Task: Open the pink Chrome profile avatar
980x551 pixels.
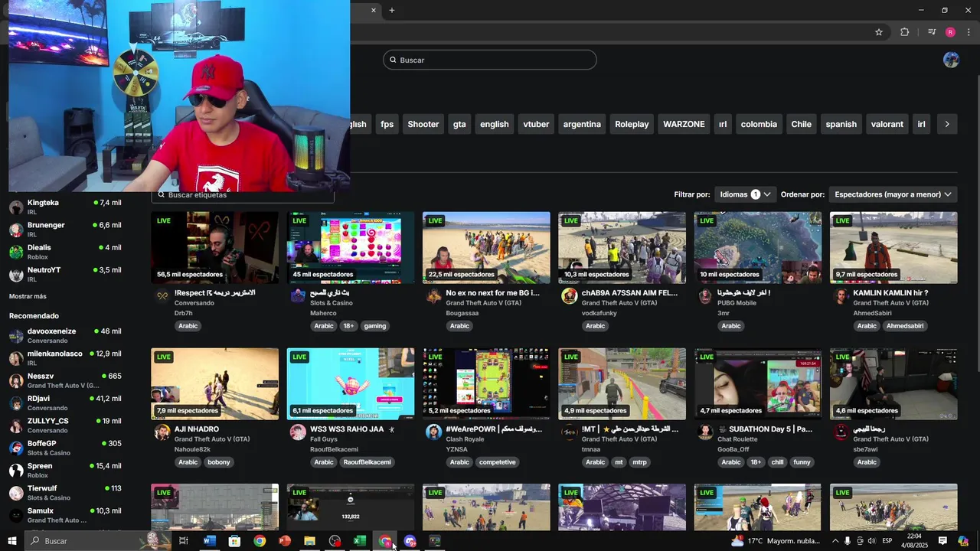Action: (950, 32)
